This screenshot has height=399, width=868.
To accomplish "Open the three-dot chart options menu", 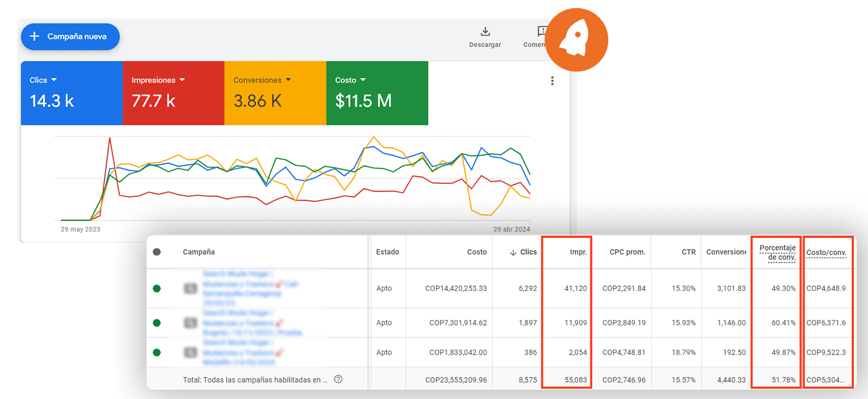I will click(x=552, y=81).
